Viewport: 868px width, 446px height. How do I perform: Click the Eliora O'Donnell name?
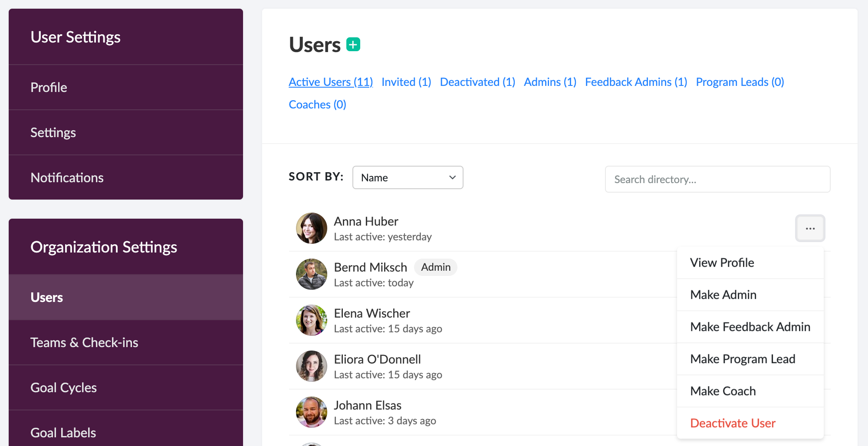click(377, 359)
